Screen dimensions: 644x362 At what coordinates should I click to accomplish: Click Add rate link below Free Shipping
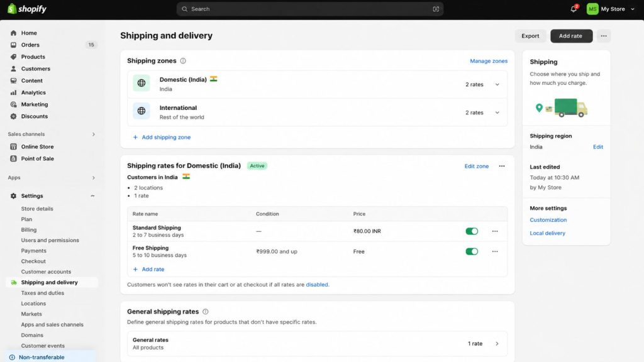pos(148,269)
